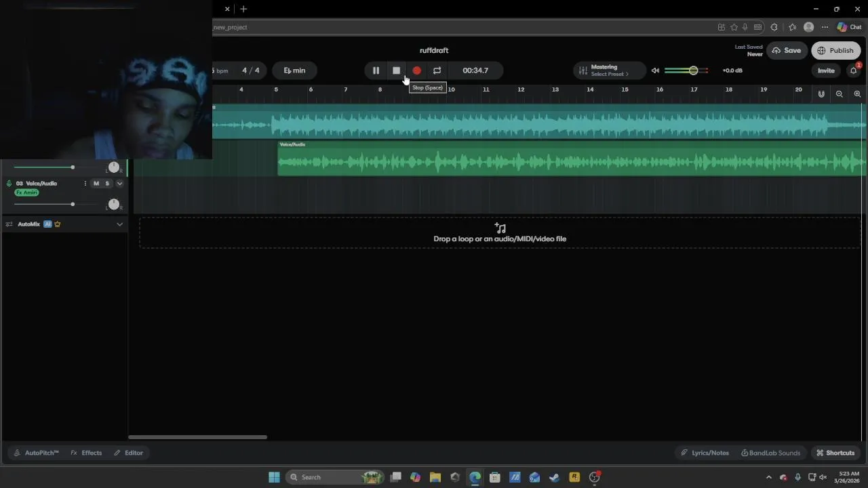The image size is (868, 488).
Task: Select the teal audio clip on the upper track
Action: point(539,122)
